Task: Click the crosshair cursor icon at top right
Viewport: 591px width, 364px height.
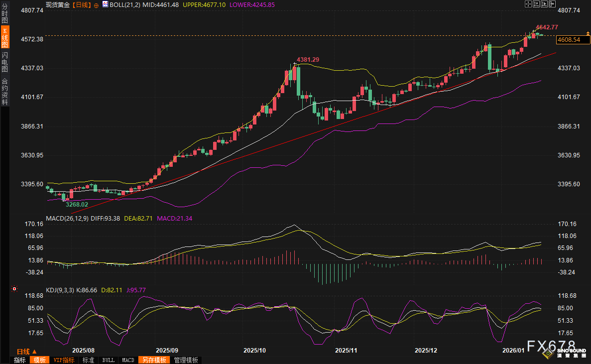Action: (528, 4)
